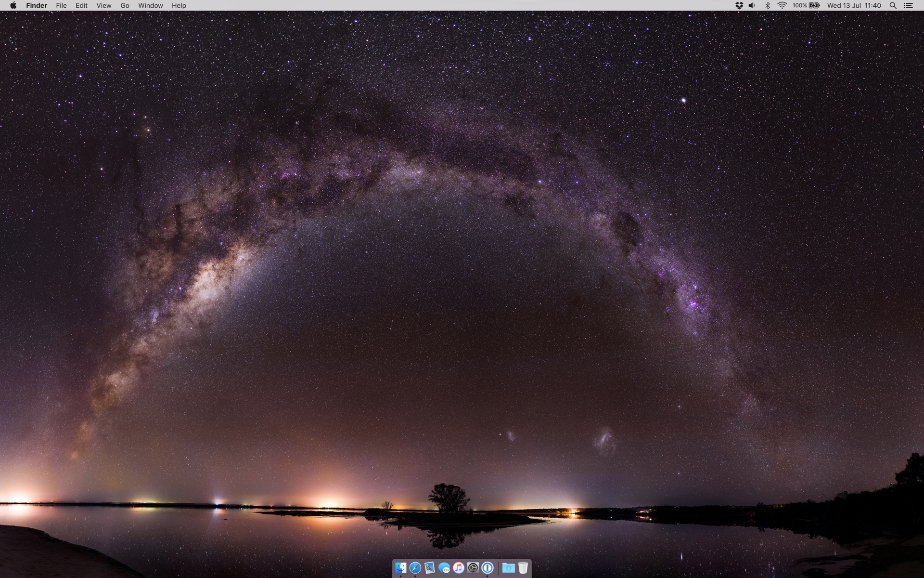Open Finder from the Dock
Viewport: 924px width, 578px height.
coord(400,568)
